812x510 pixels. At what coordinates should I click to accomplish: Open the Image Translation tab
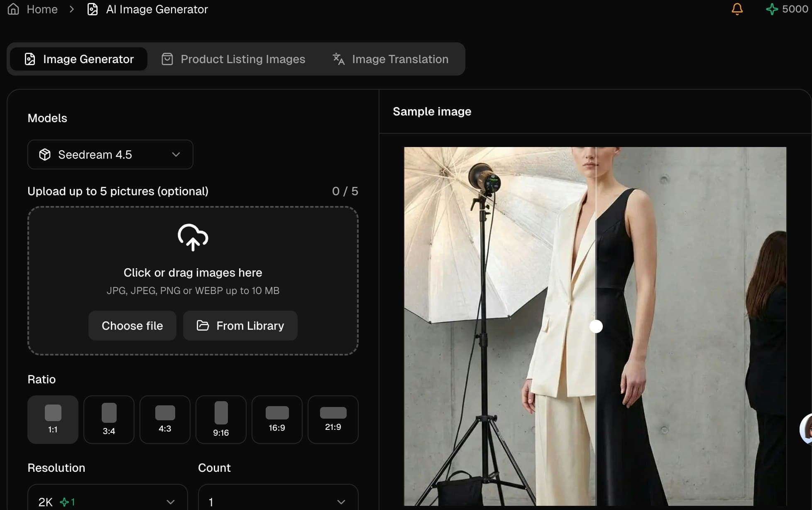click(391, 59)
